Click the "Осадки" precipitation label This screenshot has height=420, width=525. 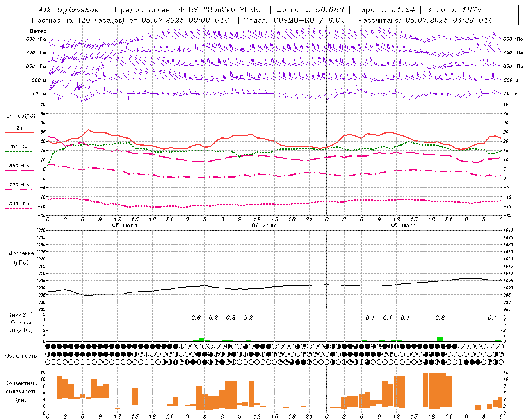click(x=21, y=322)
